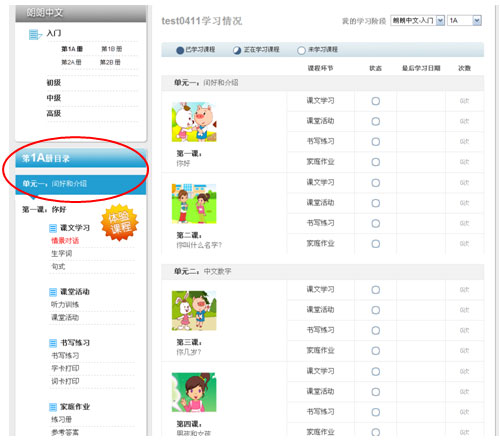Open the 初级 level menu item
500x443 pixels.
click(x=54, y=83)
